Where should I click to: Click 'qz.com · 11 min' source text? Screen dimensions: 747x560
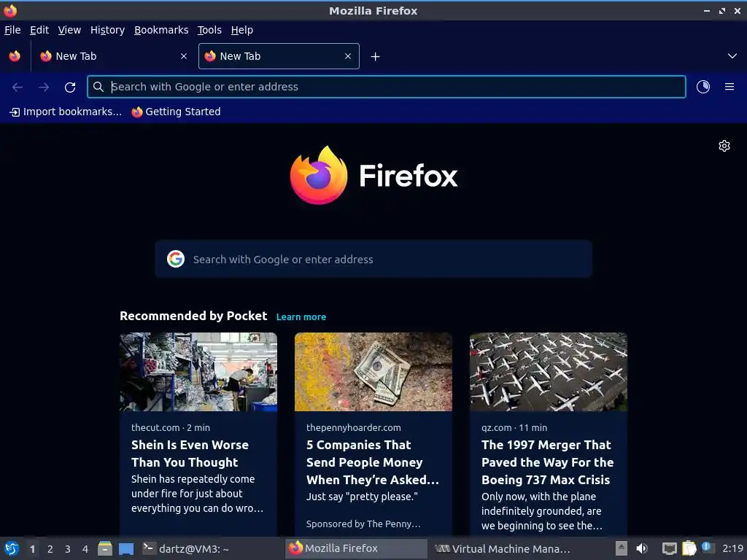pos(514,427)
